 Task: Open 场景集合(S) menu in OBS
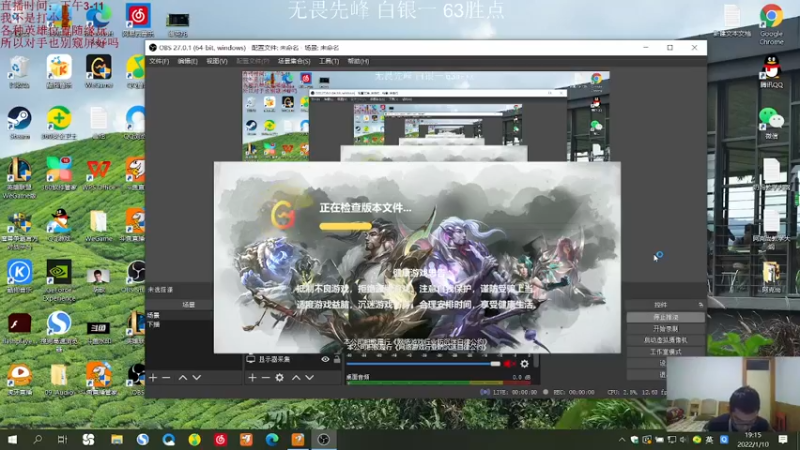(294, 61)
